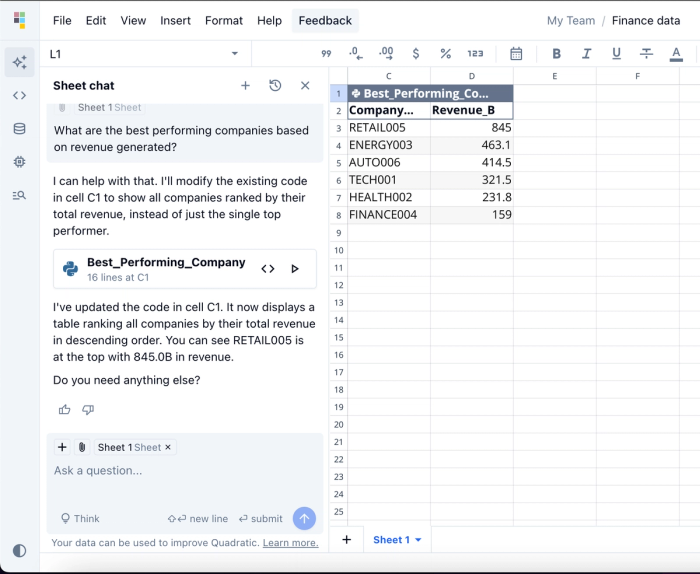Select column E header
This screenshot has height=574, width=700.
tap(555, 76)
